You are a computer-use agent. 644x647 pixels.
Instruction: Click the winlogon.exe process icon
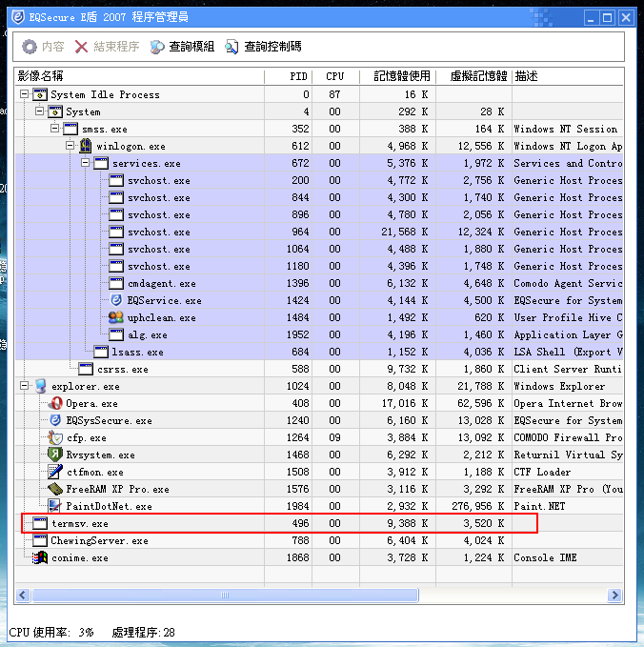coord(86,146)
